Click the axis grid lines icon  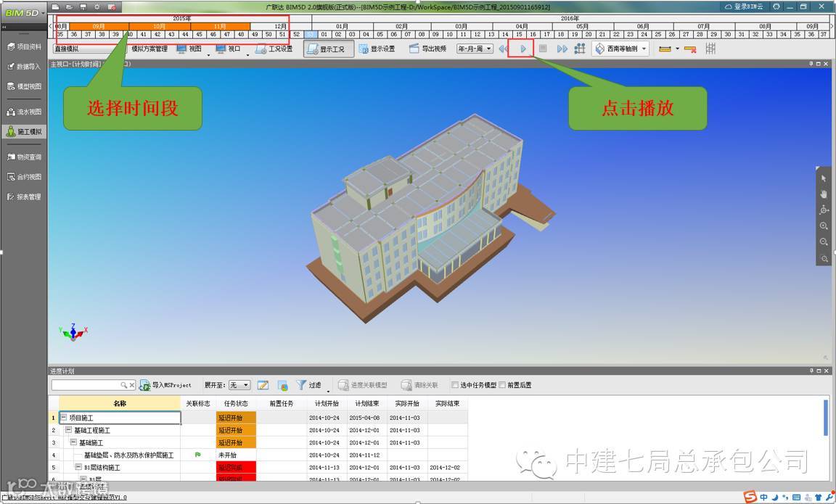[710, 49]
